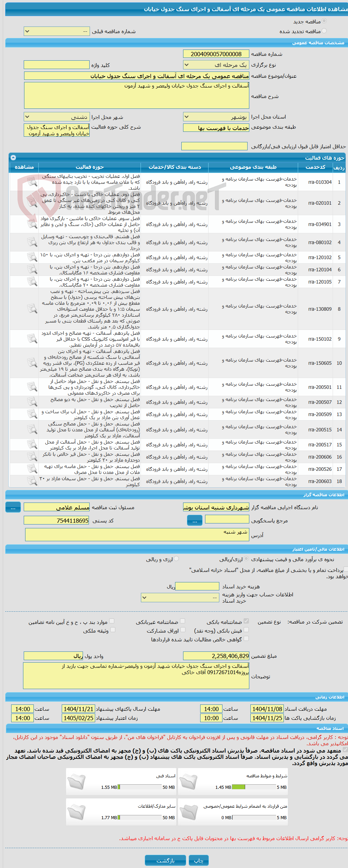Select مناقصه تجدید شده radio button

pyautogui.click(x=324, y=31)
